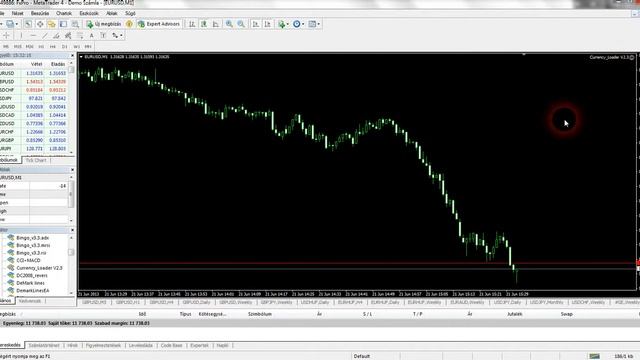Switch to H4 timeframe button
The width and height of the screenshot is (640, 360).
pos(53,47)
